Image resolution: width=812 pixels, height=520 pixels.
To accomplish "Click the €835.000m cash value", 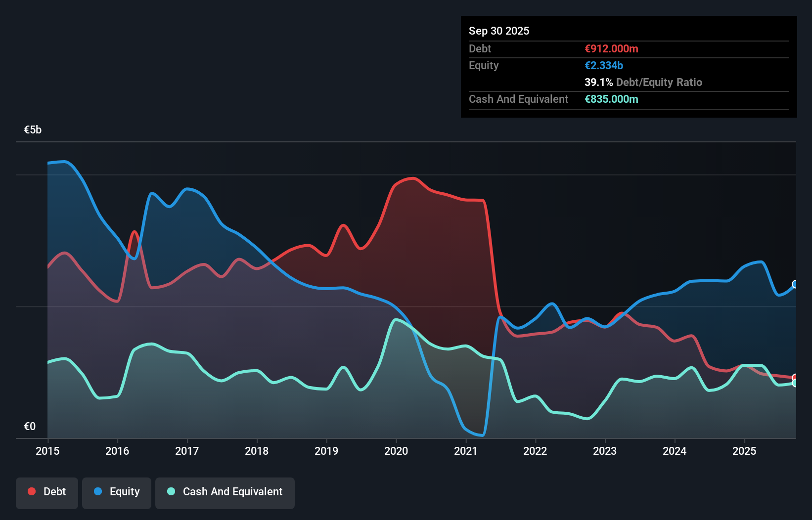I will point(611,99).
